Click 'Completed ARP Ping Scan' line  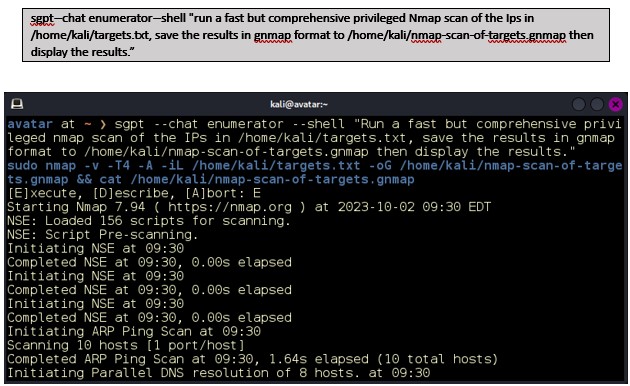click(x=252, y=359)
